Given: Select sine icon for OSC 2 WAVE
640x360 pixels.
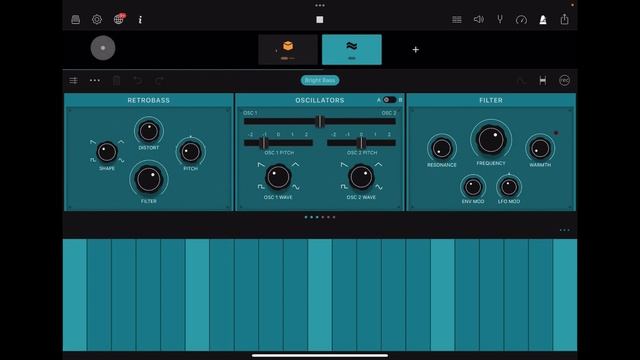Looking at the screenshot, I should [x=379, y=187].
